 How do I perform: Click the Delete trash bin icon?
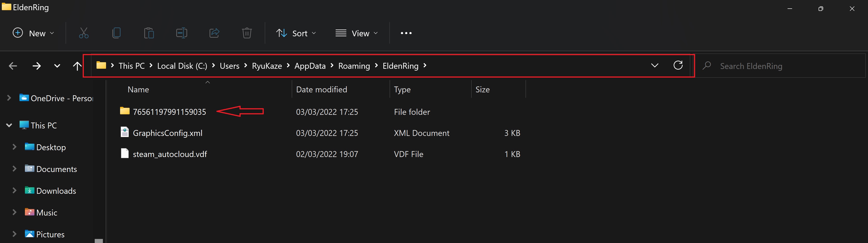pyautogui.click(x=247, y=33)
